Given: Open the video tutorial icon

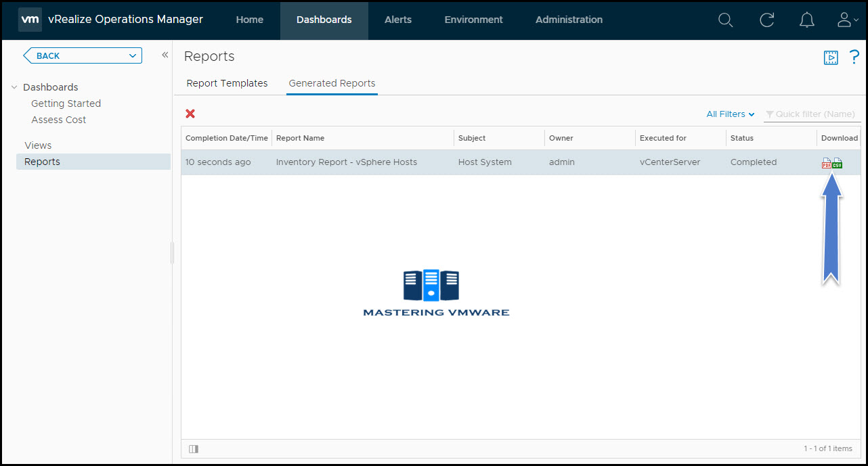Looking at the screenshot, I should click(x=831, y=57).
